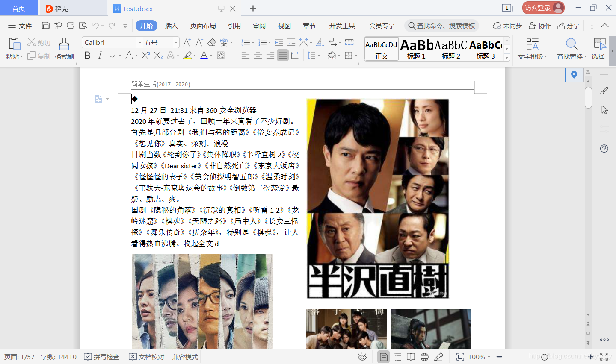616x364 pixels.
Task: Click the yellow highlight color button
Action: click(187, 55)
